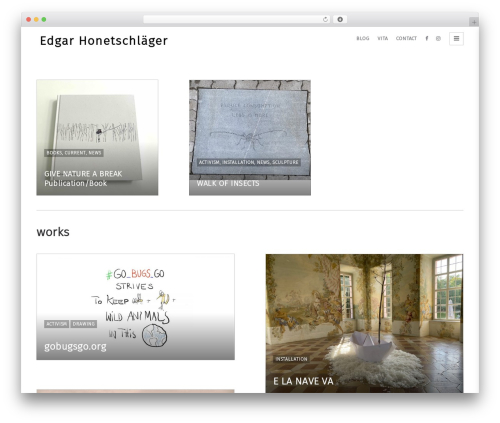Open the Facebook icon link
Viewport: 500px width, 423px height.
(x=427, y=38)
